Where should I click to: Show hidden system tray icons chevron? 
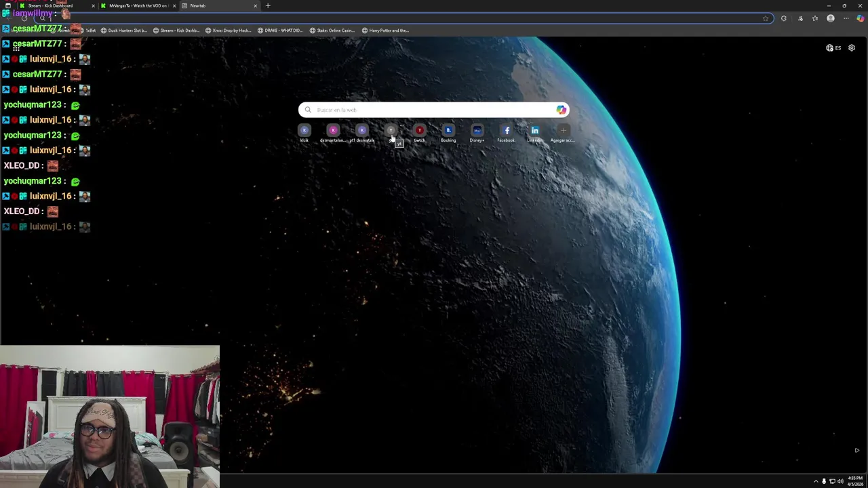[x=816, y=481]
